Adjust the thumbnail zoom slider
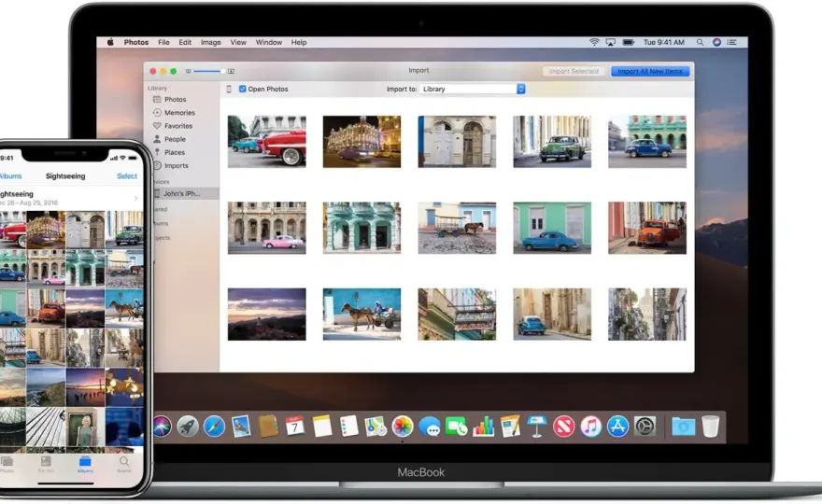Screen dimensions: 822x504 click(x=209, y=71)
